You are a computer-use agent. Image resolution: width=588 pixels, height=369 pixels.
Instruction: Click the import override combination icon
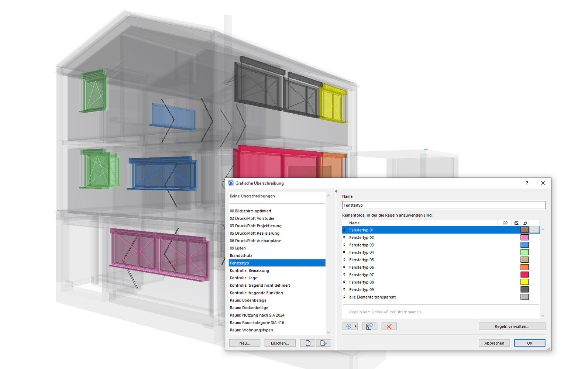click(307, 343)
